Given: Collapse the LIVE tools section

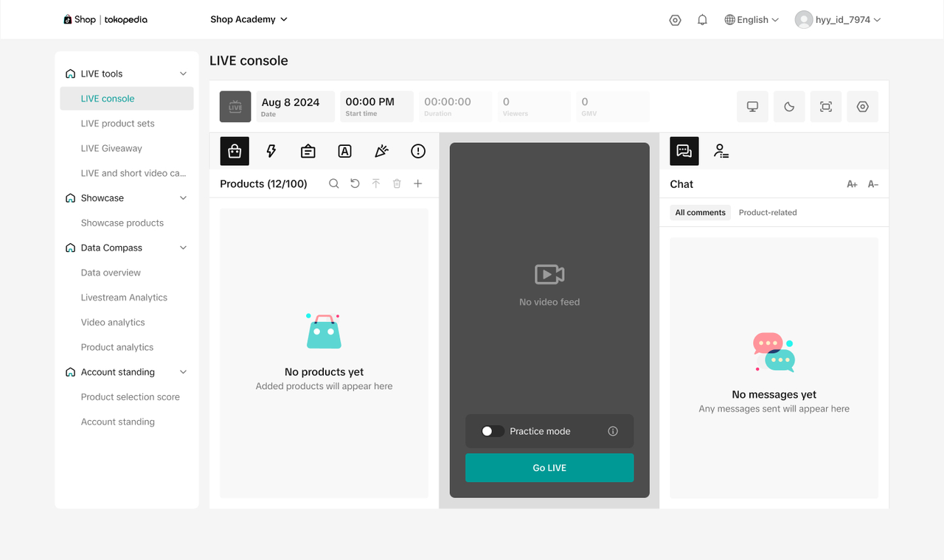Looking at the screenshot, I should (x=184, y=74).
